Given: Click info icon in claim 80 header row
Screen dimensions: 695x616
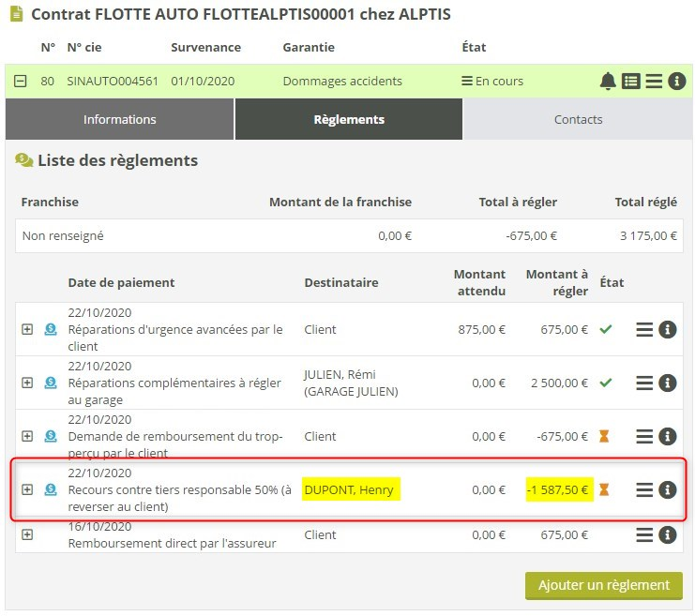Looking at the screenshot, I should point(676,82).
